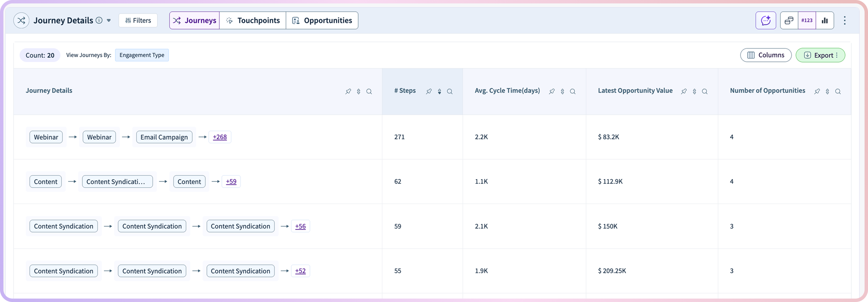This screenshot has height=302, width=868.
Task: Click the $ 150K opportunity value
Action: click(607, 226)
